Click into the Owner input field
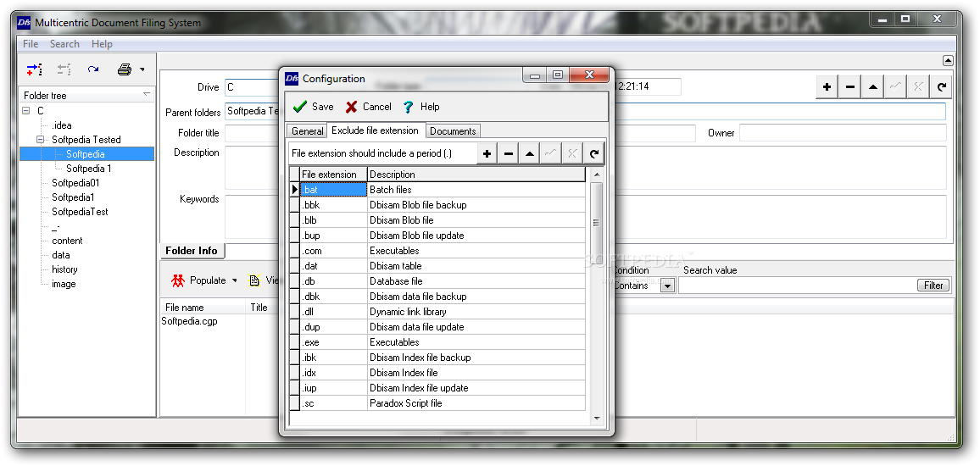The image size is (980, 466). pos(843,133)
